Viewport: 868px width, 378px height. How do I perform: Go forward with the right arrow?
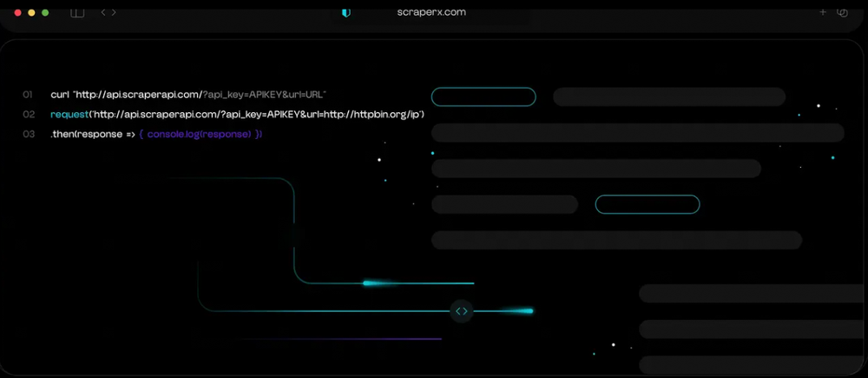pyautogui.click(x=114, y=12)
